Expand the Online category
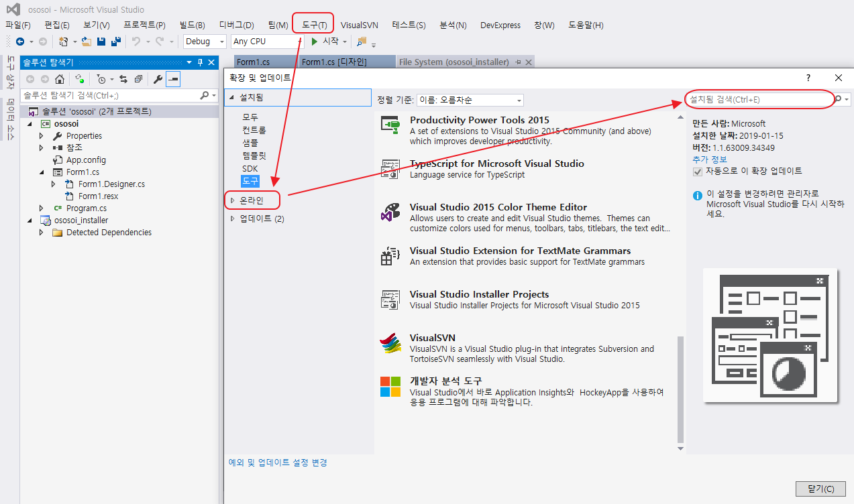The width and height of the screenshot is (854, 504). tap(233, 200)
